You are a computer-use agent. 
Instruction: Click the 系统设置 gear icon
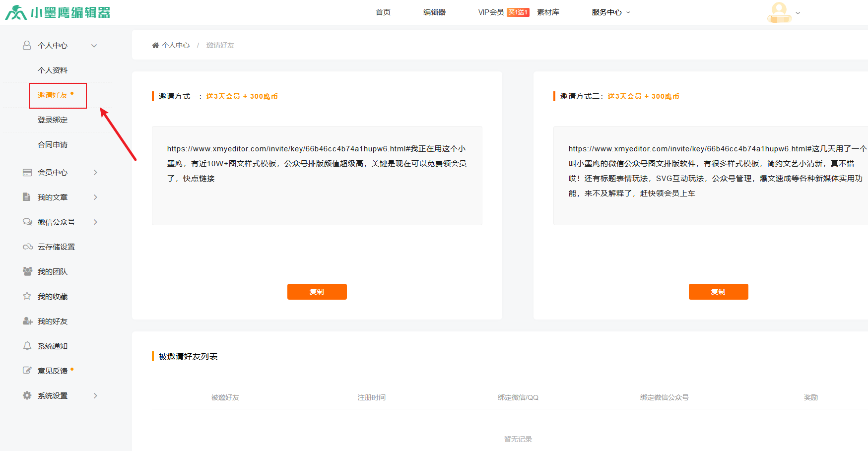click(x=27, y=395)
